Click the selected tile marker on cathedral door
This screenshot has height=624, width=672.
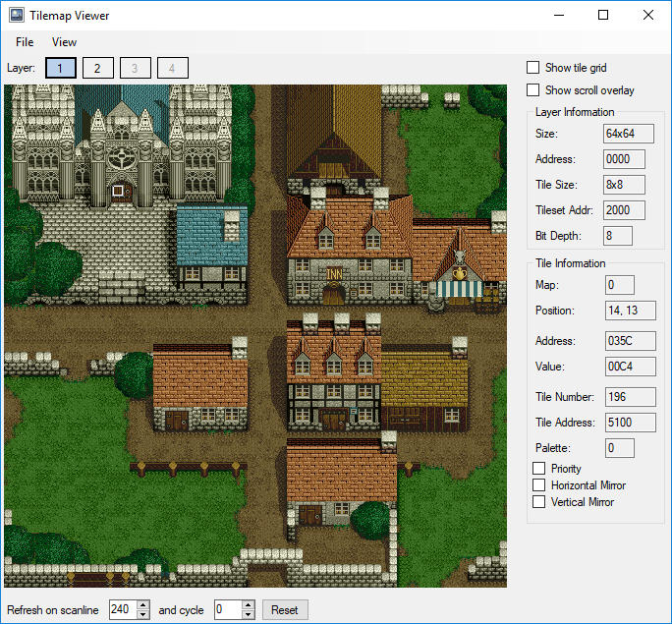point(118,191)
